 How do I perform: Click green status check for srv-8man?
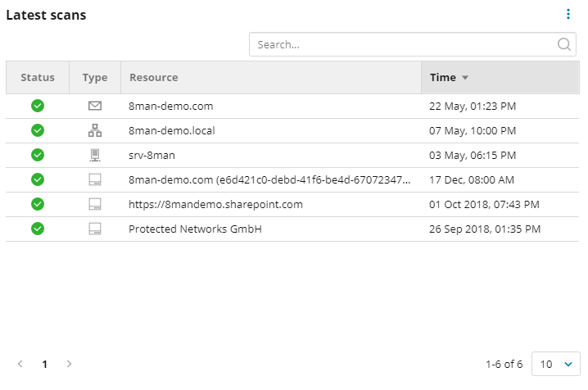[38, 155]
